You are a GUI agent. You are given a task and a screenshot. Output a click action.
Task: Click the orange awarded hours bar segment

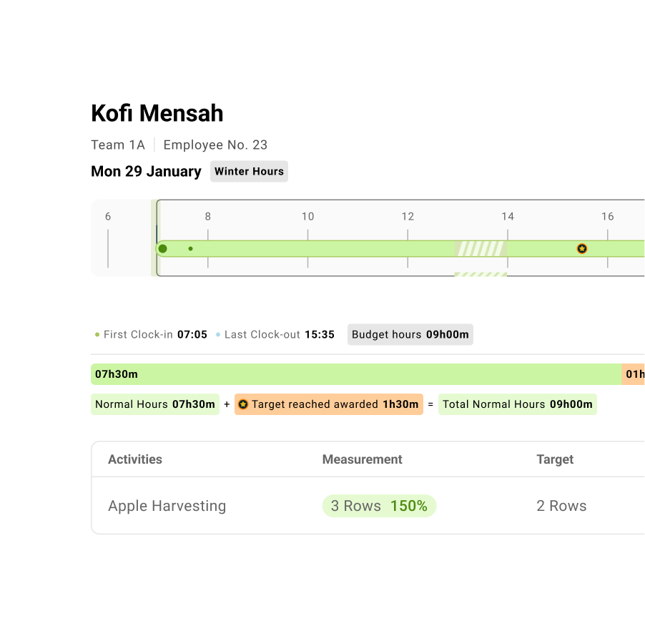coord(634,374)
